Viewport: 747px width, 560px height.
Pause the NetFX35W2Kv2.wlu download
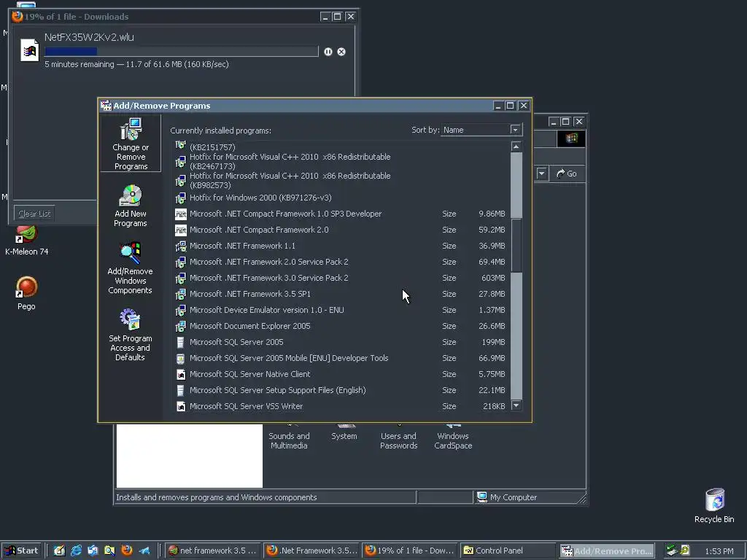click(328, 52)
